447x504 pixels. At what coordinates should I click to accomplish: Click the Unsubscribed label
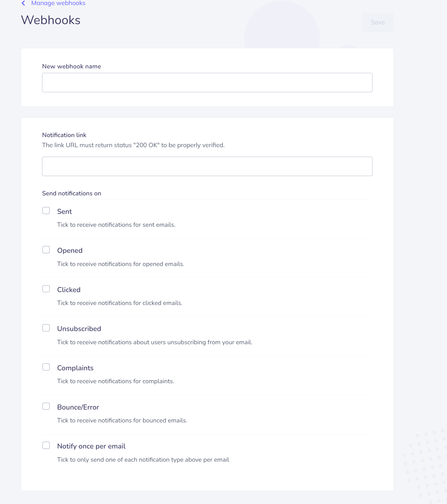click(x=79, y=329)
